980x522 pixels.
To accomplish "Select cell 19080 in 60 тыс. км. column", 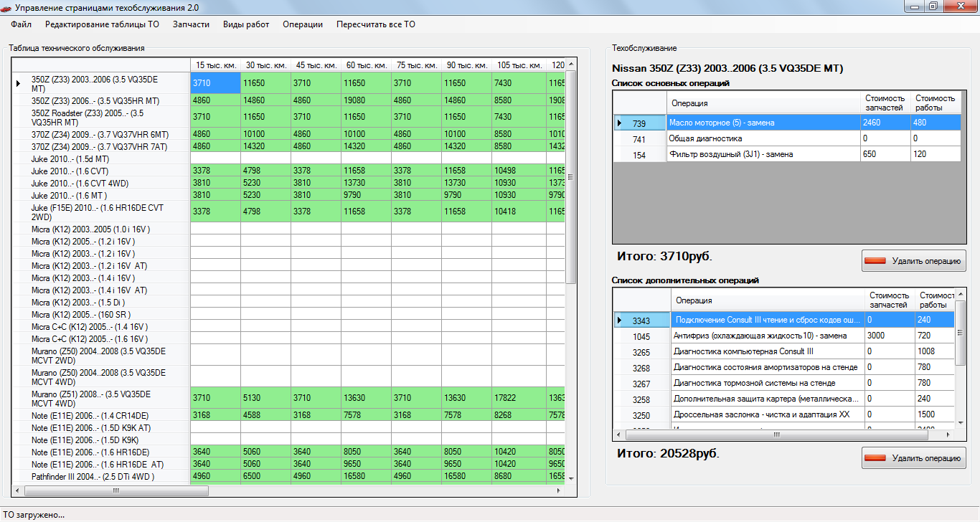I will pyautogui.click(x=366, y=100).
